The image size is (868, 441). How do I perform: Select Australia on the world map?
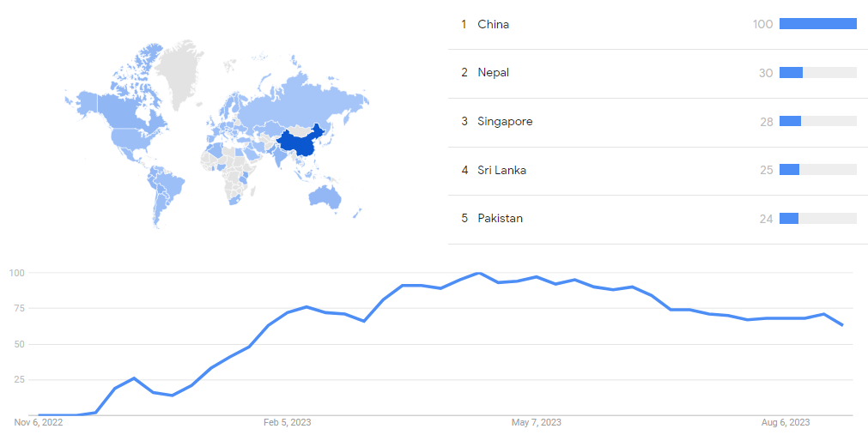click(325, 196)
